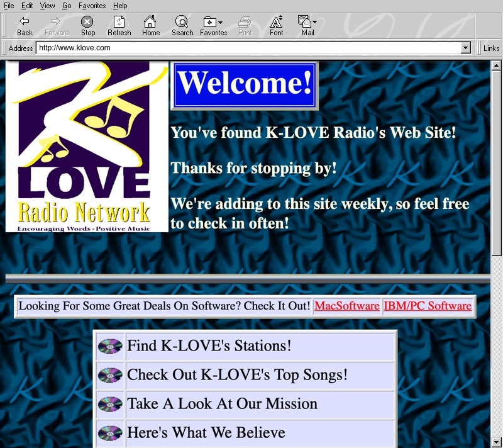The image size is (503, 448).
Task: Go to the Home page icon
Action: click(150, 23)
